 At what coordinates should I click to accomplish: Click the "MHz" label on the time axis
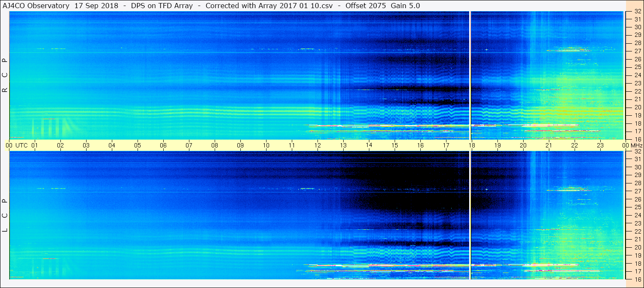pos(636,145)
